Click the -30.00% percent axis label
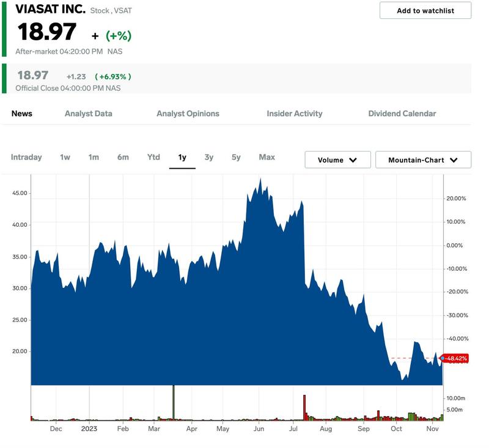Viewport: 489px width, 448px height. click(x=457, y=315)
